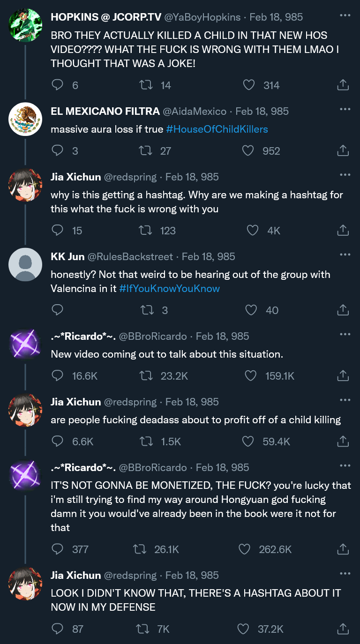Open more options on EL MEXICANO FILTRA's tweet
This screenshot has height=644, width=360.
[345, 109]
